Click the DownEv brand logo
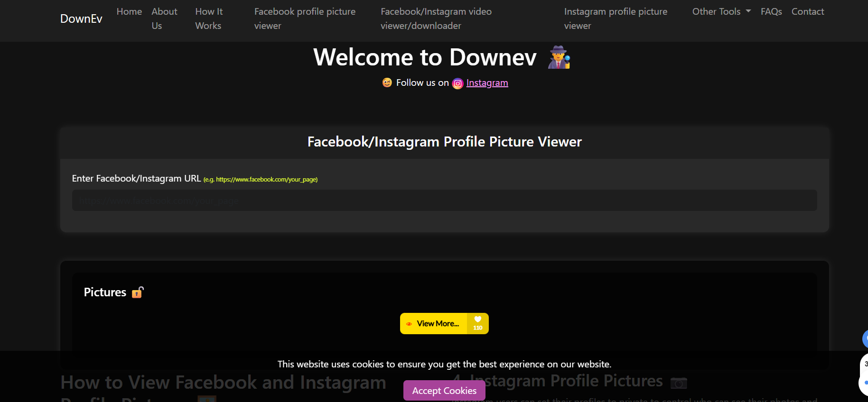This screenshot has width=868, height=402. [81, 18]
